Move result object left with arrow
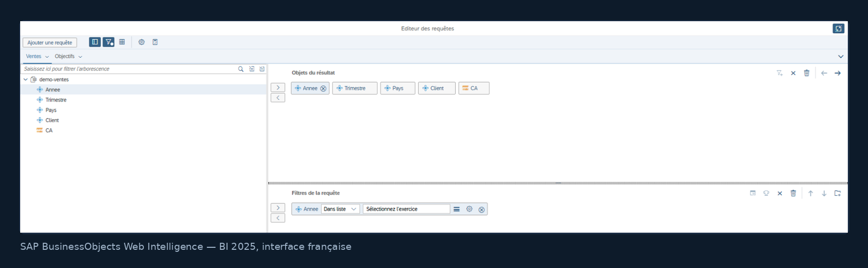The height and width of the screenshot is (268, 868). click(x=824, y=73)
